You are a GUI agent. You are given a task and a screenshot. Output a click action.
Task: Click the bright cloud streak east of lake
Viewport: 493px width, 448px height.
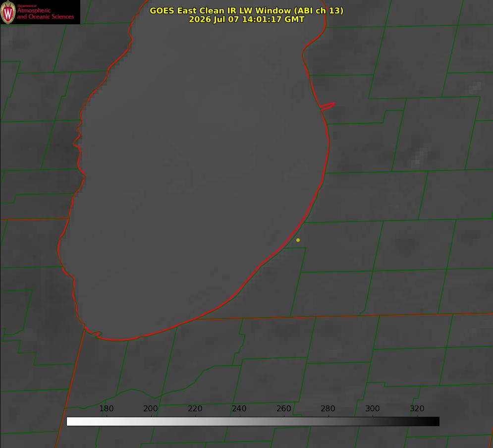click(x=420, y=156)
